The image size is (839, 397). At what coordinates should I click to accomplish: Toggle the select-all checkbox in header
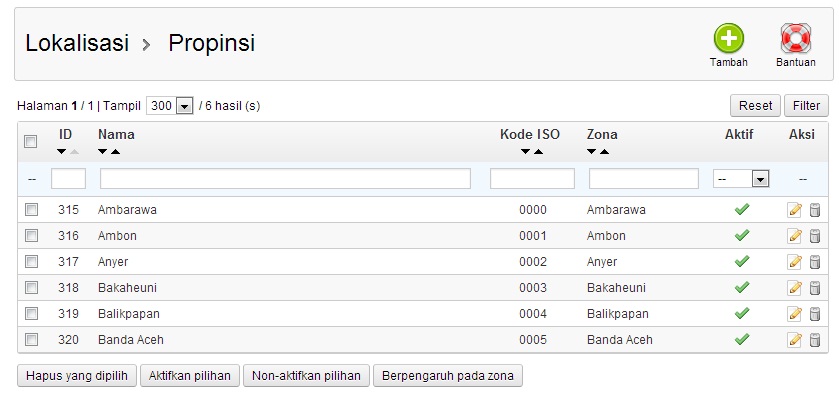[30, 141]
